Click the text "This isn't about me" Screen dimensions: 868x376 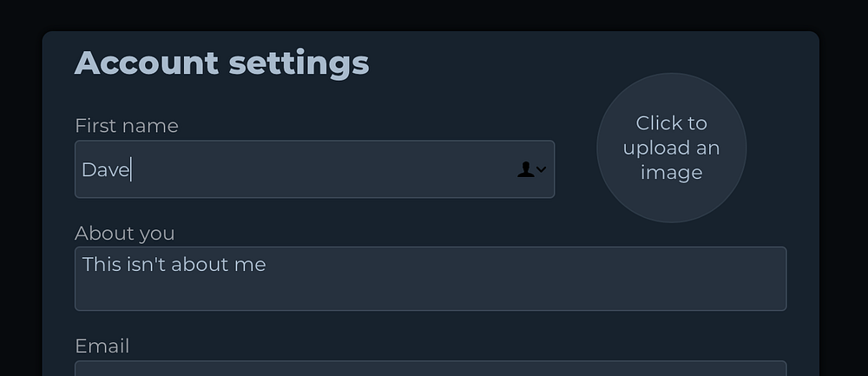pos(174,264)
